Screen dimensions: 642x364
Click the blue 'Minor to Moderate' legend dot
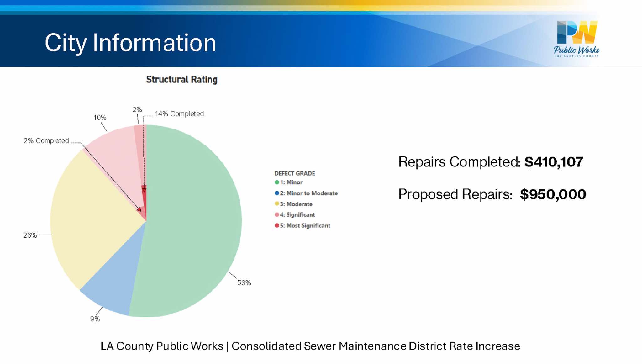pos(277,193)
